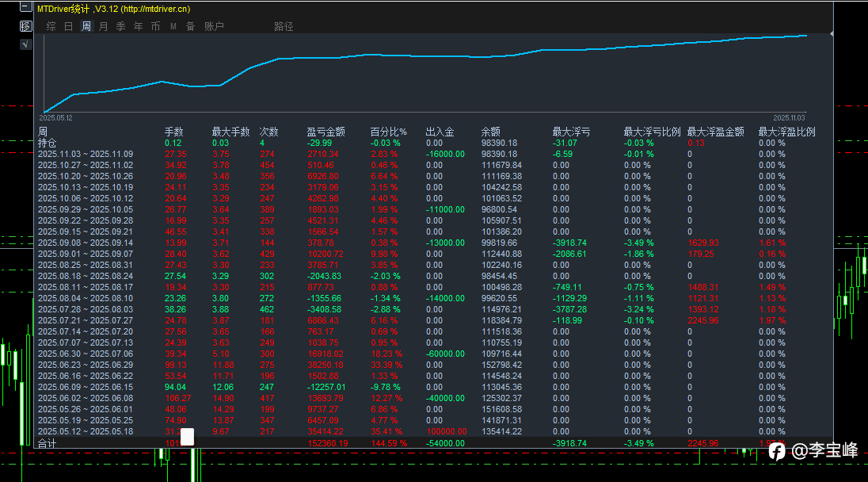Click the 合计 totals row label

[47, 444]
